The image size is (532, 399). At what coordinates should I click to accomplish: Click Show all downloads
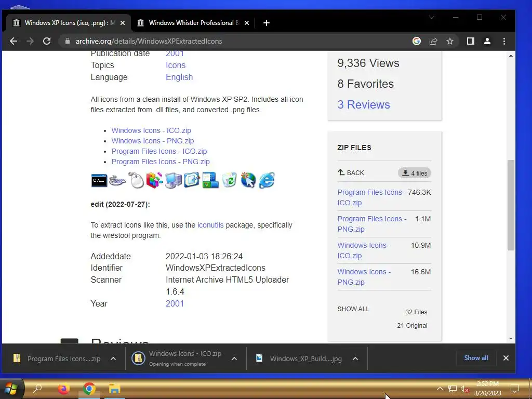coord(476,358)
